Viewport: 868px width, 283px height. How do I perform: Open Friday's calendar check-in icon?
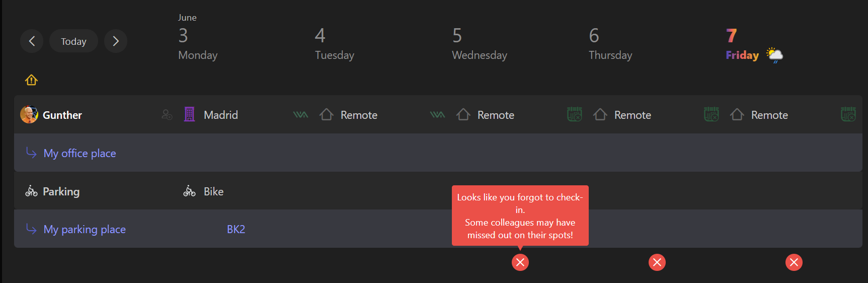pos(848,114)
